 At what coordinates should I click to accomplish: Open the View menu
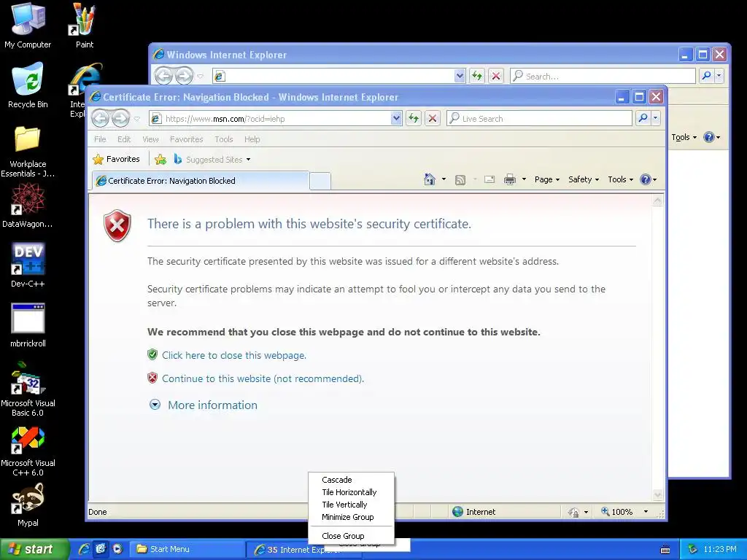pos(150,139)
